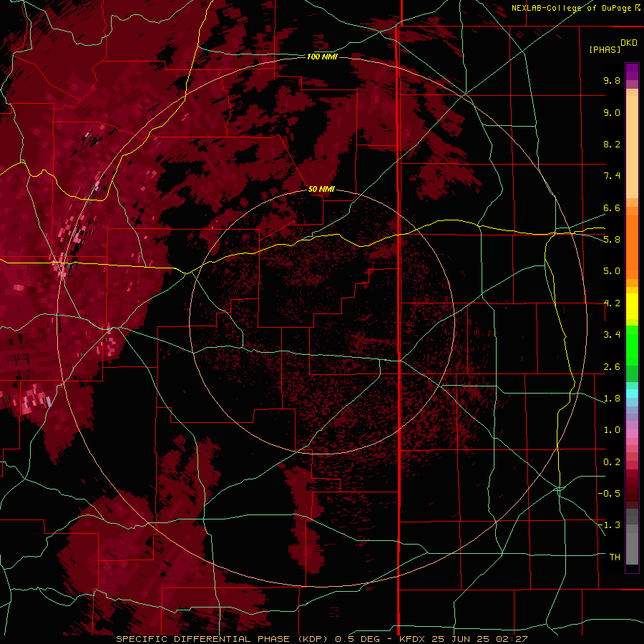
Task: Click the KFDX radar site identifier
Action: (412, 639)
